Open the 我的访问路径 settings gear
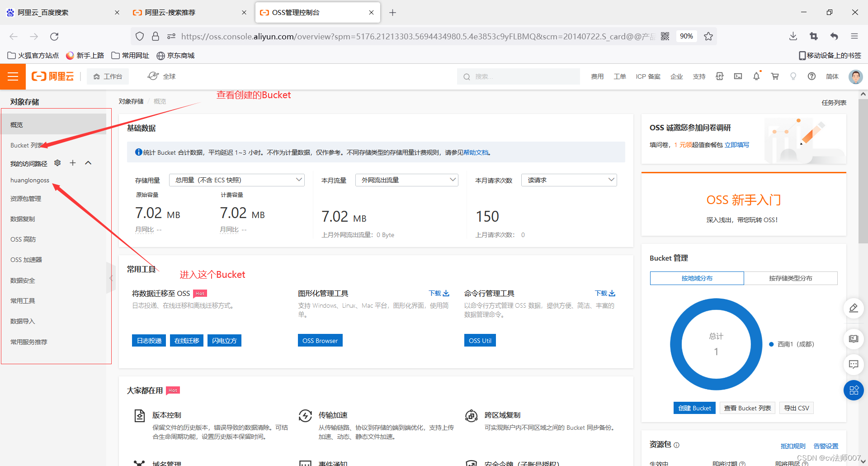 (x=57, y=163)
